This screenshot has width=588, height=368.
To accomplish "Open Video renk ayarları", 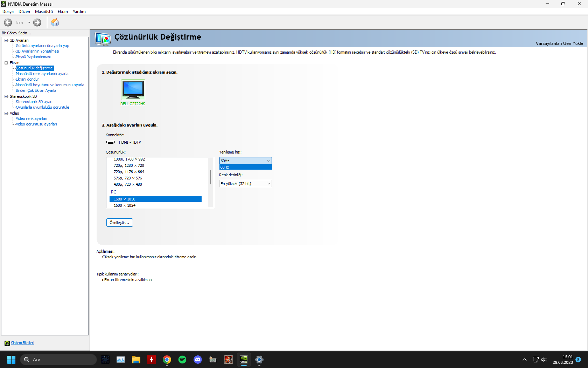I will click(x=31, y=118).
